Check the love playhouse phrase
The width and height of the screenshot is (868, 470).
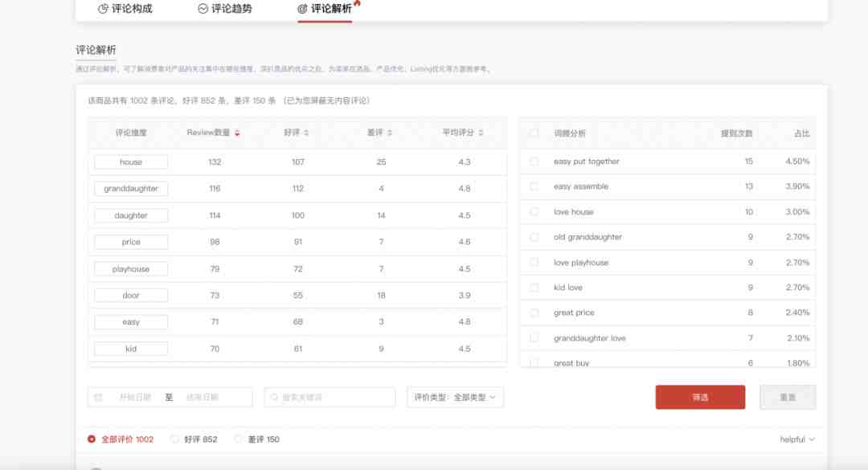(534, 262)
